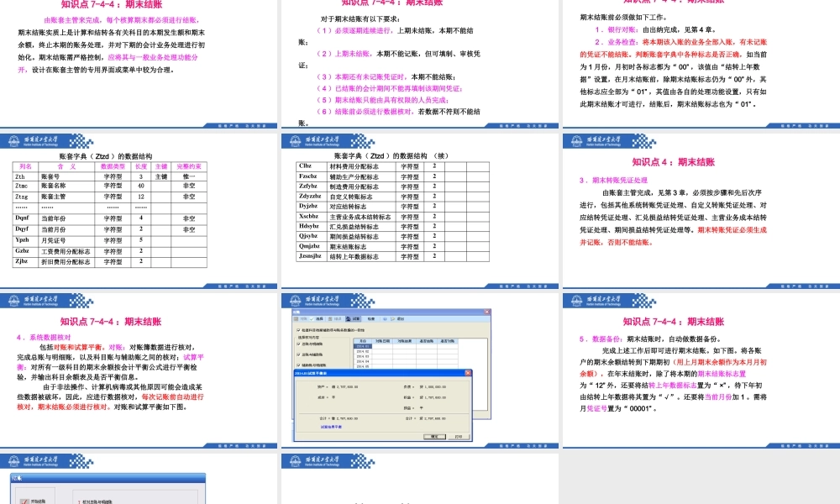Click the 对账结果 column header
Image resolution: width=840 pixels, height=504 pixels.
click(403, 341)
